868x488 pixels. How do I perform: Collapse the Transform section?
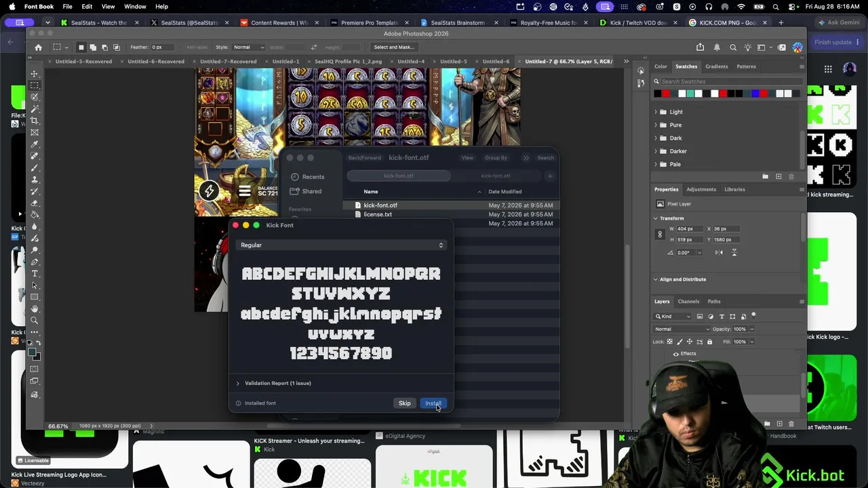point(656,218)
